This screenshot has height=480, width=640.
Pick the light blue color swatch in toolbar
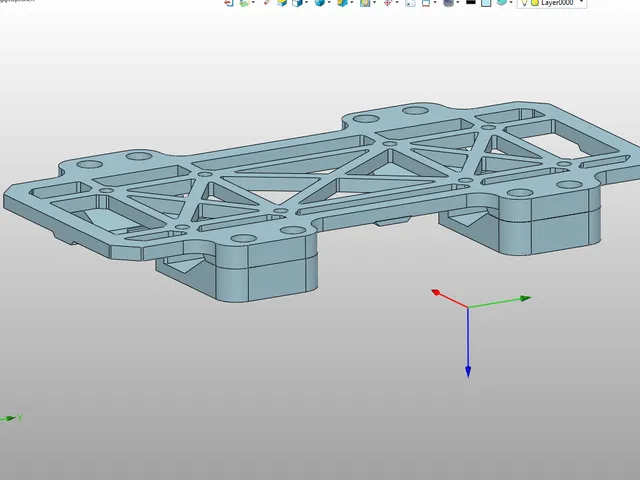point(486,3)
